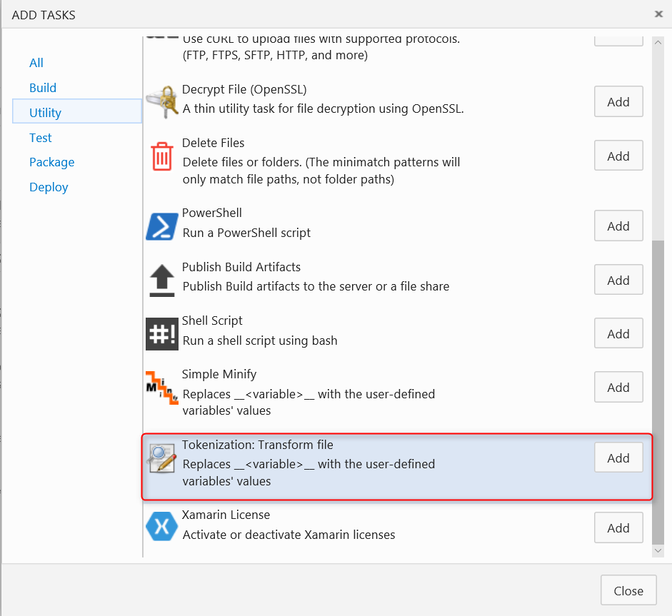Click the 'Publish Build Artifacts' title

click(241, 267)
